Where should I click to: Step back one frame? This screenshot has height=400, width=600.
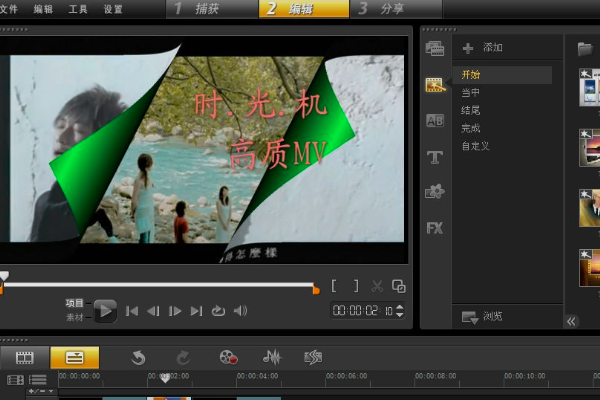point(153,311)
